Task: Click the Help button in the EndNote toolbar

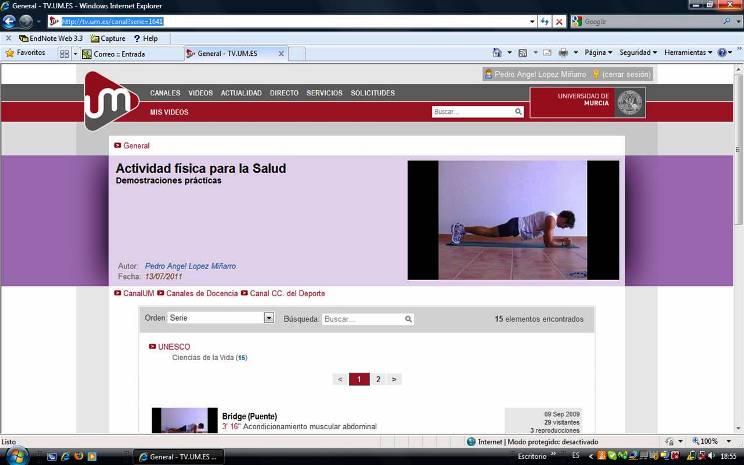Action: click(x=145, y=38)
